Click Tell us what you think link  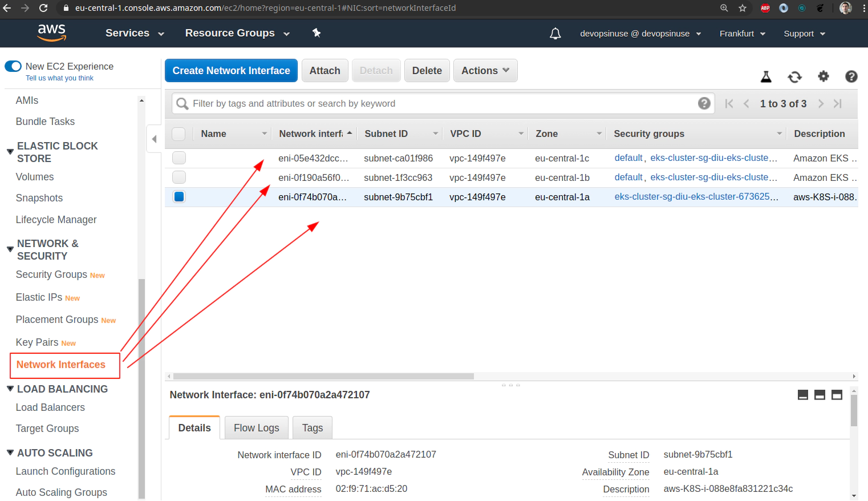[x=59, y=78]
